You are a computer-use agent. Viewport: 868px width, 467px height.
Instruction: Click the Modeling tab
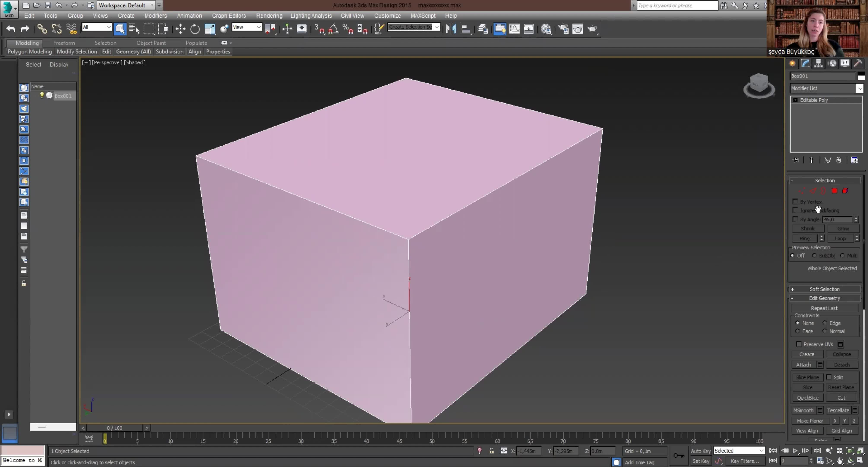click(27, 43)
